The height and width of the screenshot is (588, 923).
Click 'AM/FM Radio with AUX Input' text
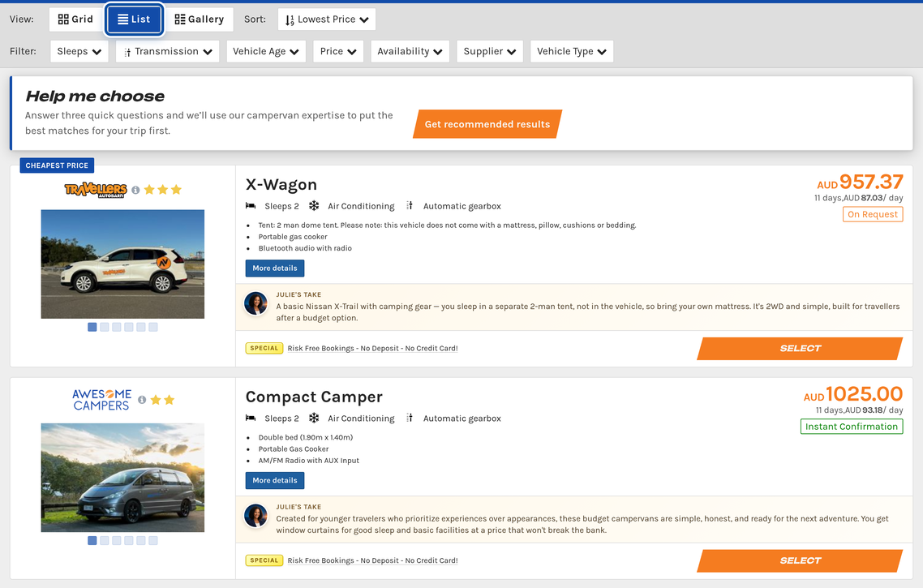coord(308,461)
